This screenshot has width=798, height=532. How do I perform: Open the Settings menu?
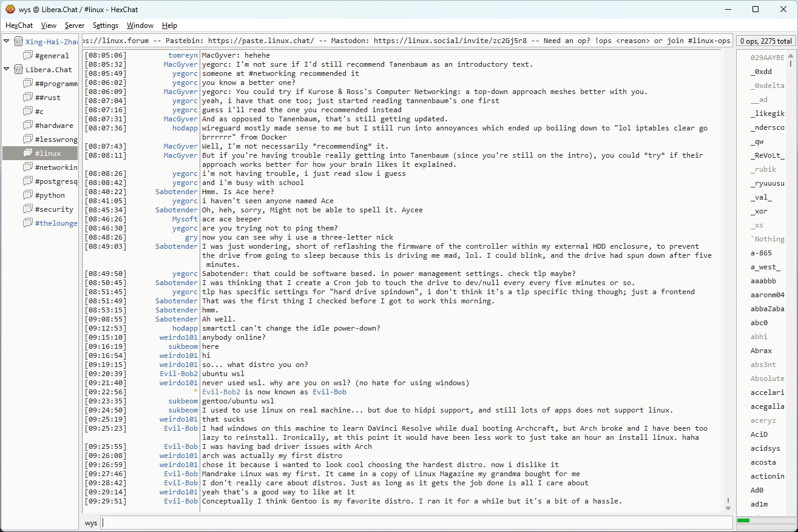(x=106, y=25)
